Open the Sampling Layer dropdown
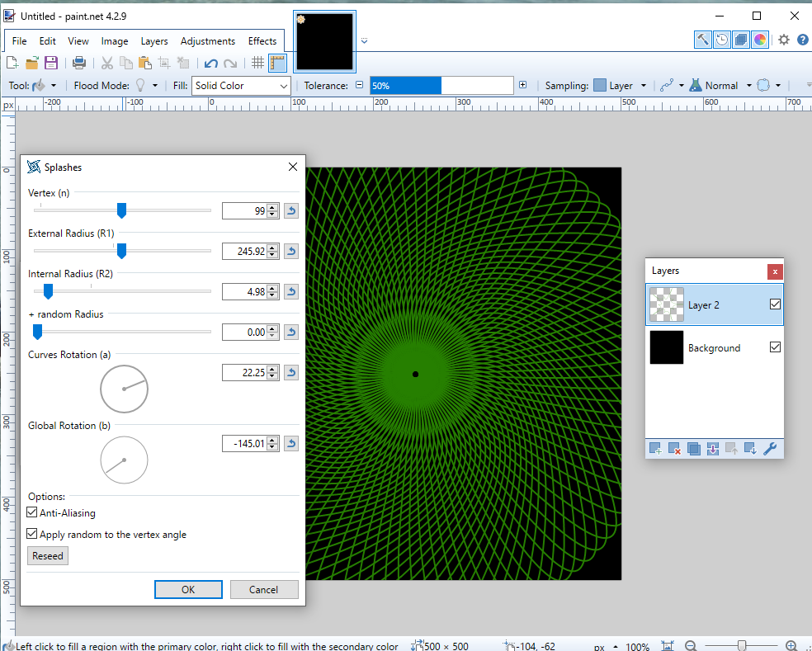 coord(621,86)
